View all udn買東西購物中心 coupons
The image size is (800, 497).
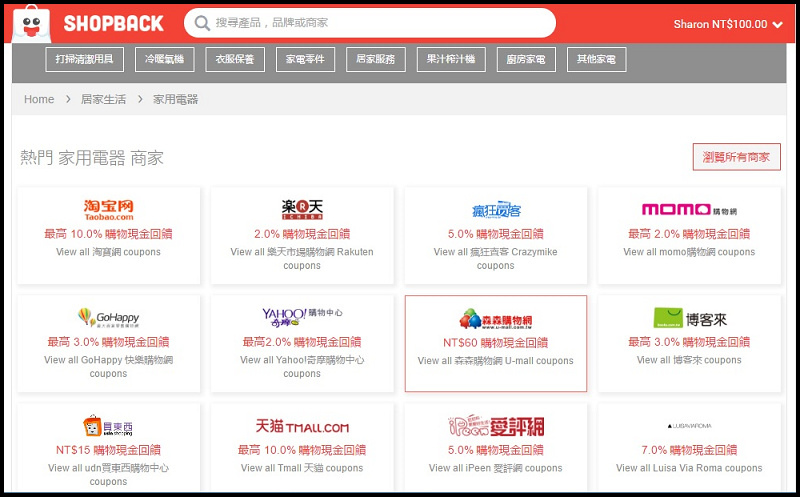point(108,475)
